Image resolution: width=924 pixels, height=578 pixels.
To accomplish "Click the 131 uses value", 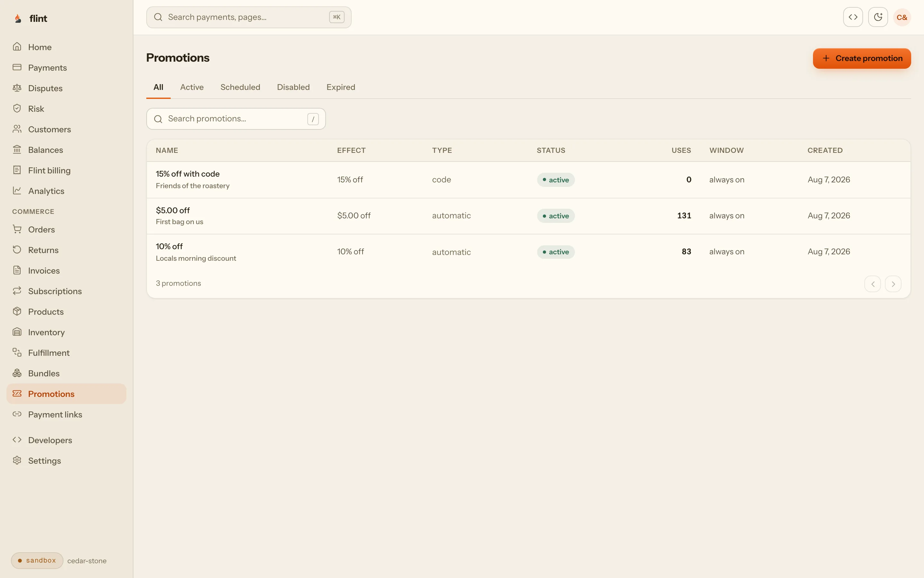I will 684,215.
